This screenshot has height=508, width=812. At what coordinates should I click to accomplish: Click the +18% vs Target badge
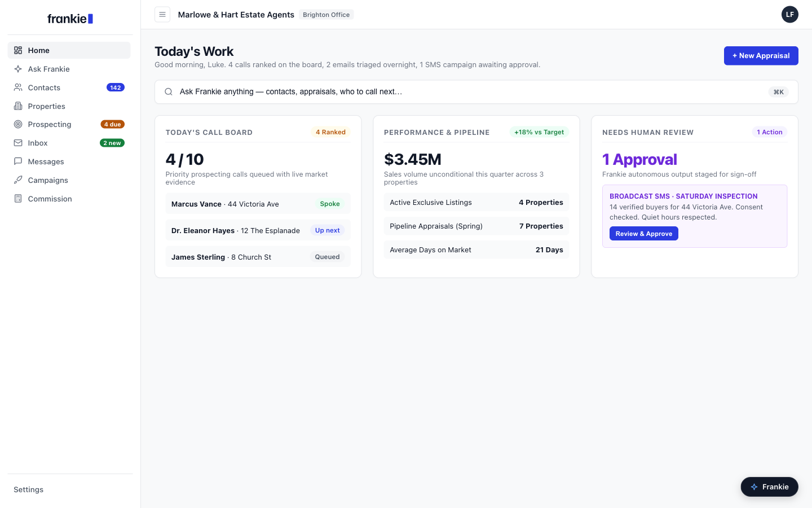(539, 132)
